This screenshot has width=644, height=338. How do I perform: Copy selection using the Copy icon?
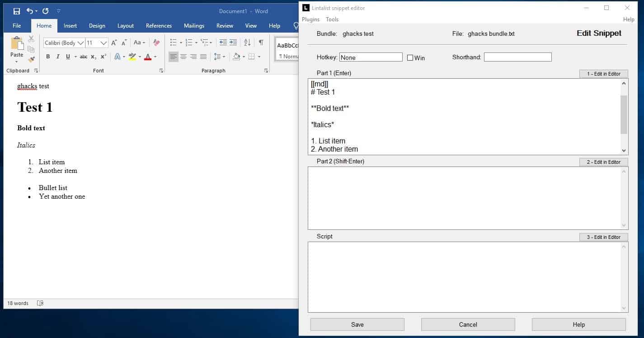[x=31, y=49]
